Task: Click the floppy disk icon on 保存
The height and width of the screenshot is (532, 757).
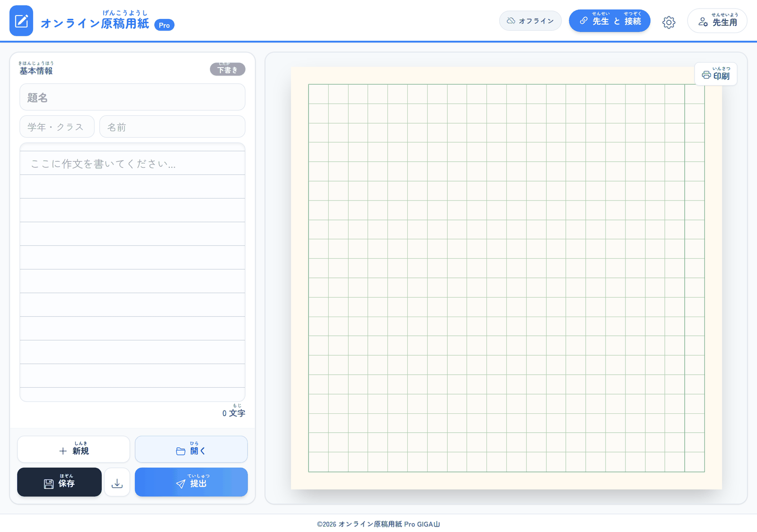Action: (x=49, y=484)
